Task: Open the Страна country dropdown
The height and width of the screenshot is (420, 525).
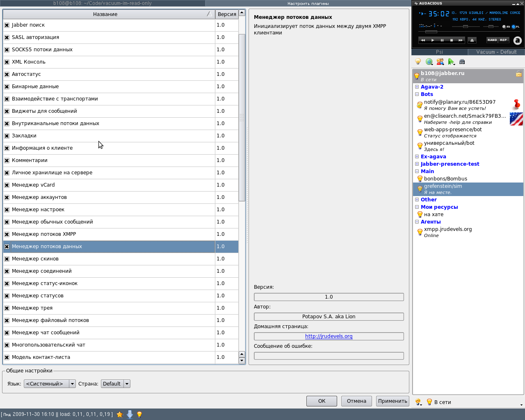Action: point(115,384)
